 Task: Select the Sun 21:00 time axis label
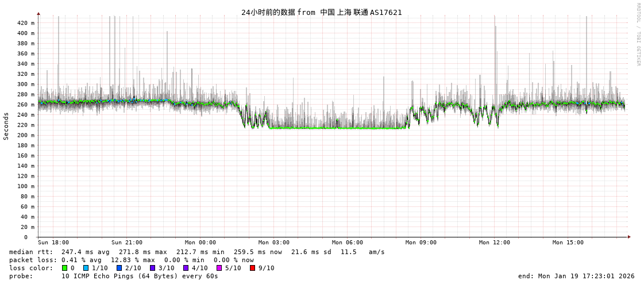[127, 243]
